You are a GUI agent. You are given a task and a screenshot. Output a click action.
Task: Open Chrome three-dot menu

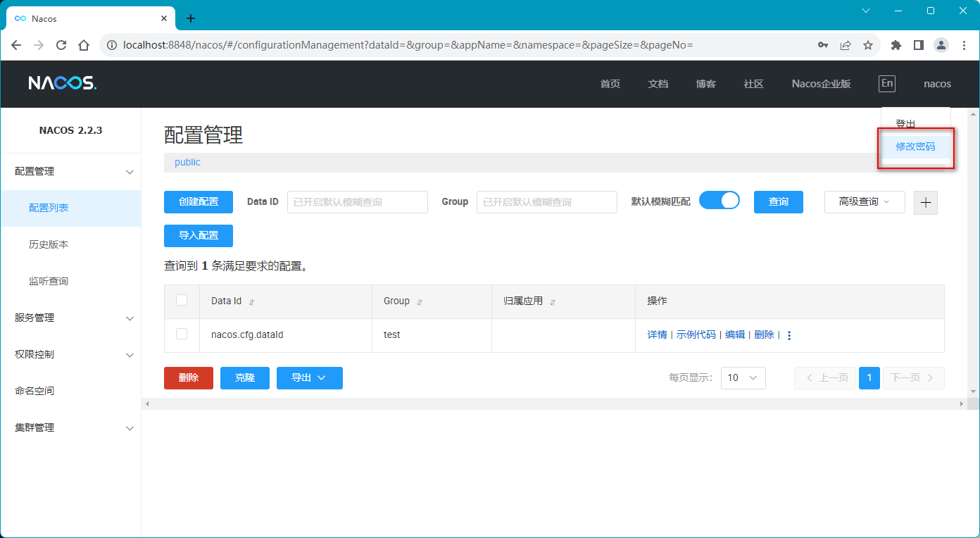tap(964, 45)
